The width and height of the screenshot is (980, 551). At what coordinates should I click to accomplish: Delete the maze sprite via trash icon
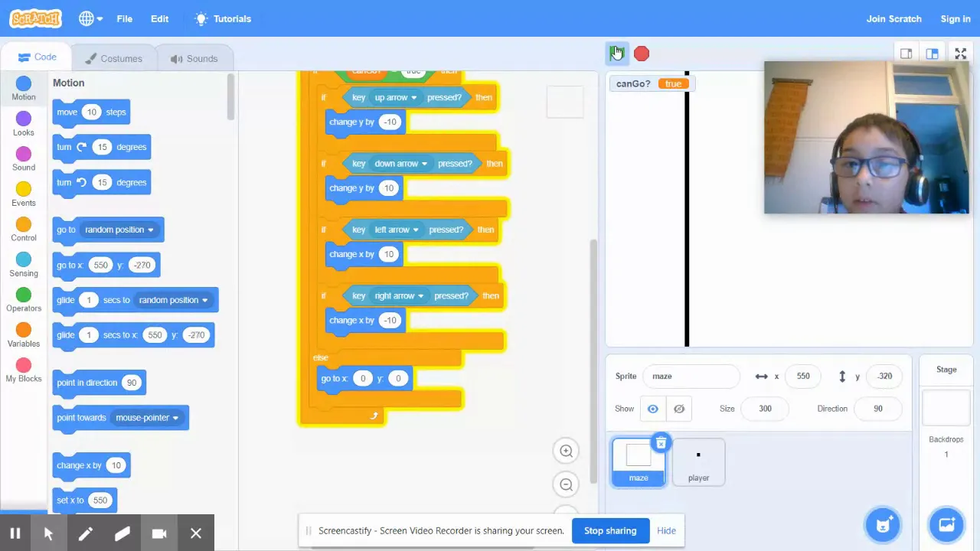click(661, 443)
